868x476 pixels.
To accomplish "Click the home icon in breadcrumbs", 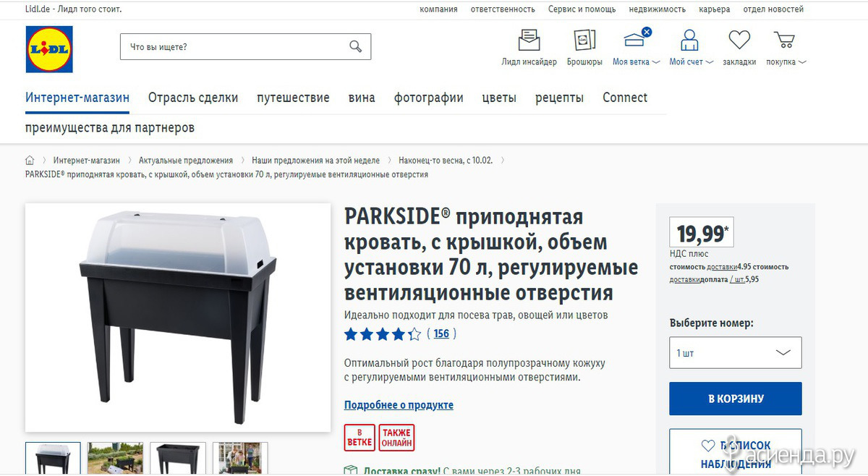I will (x=30, y=160).
